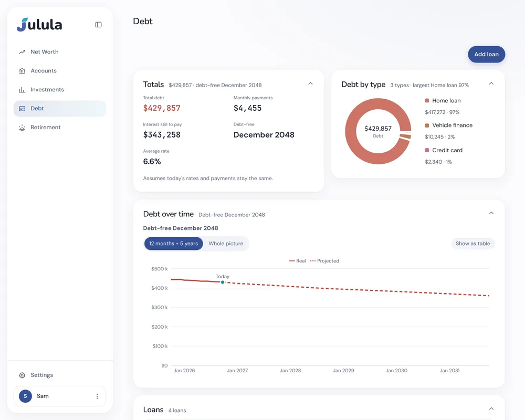Navigate to Investments

[60, 90]
